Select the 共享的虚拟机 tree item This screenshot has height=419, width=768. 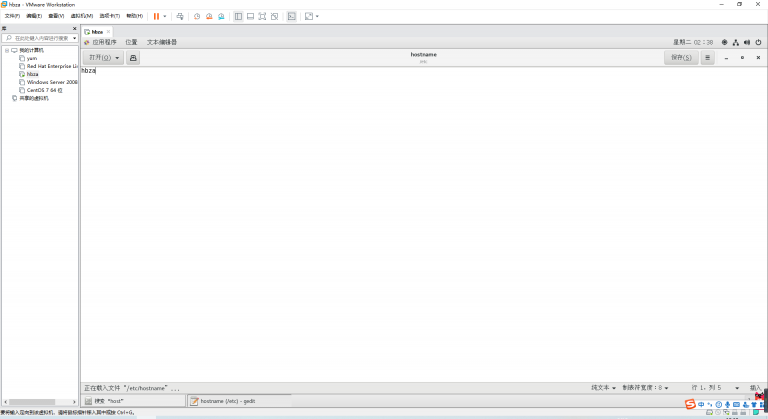coord(30,98)
